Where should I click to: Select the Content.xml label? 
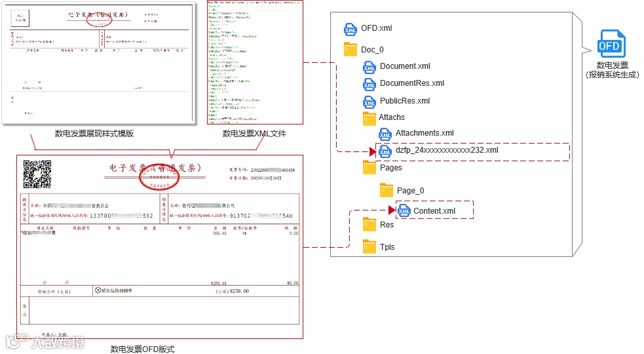[434, 211]
